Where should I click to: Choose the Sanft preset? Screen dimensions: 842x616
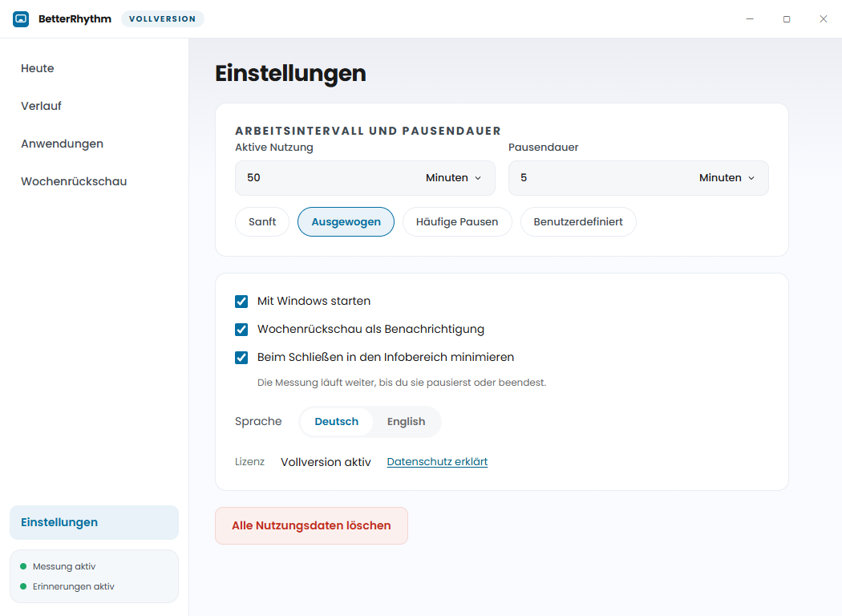(262, 222)
